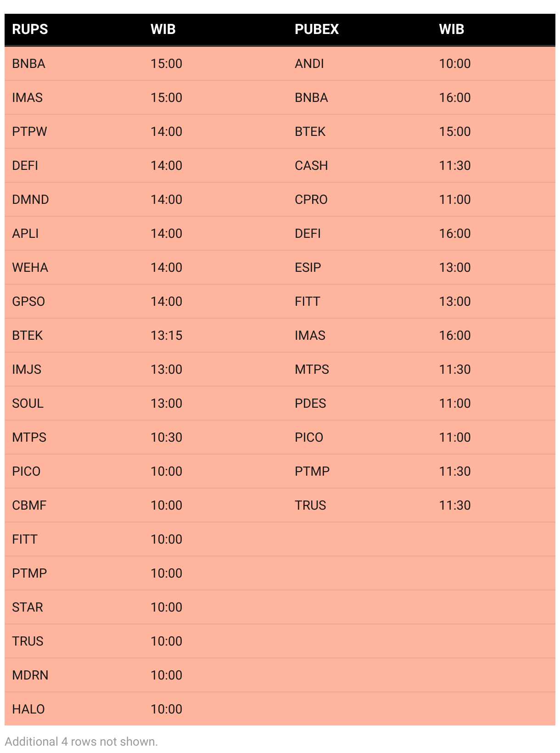Select the DMND cell in RUPS
Image resolution: width=560 pixels, height=753 pixels.
(x=30, y=200)
